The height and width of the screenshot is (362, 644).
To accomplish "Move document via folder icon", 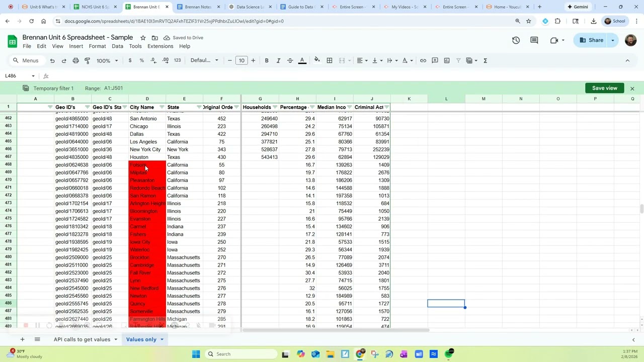I will 154,38.
